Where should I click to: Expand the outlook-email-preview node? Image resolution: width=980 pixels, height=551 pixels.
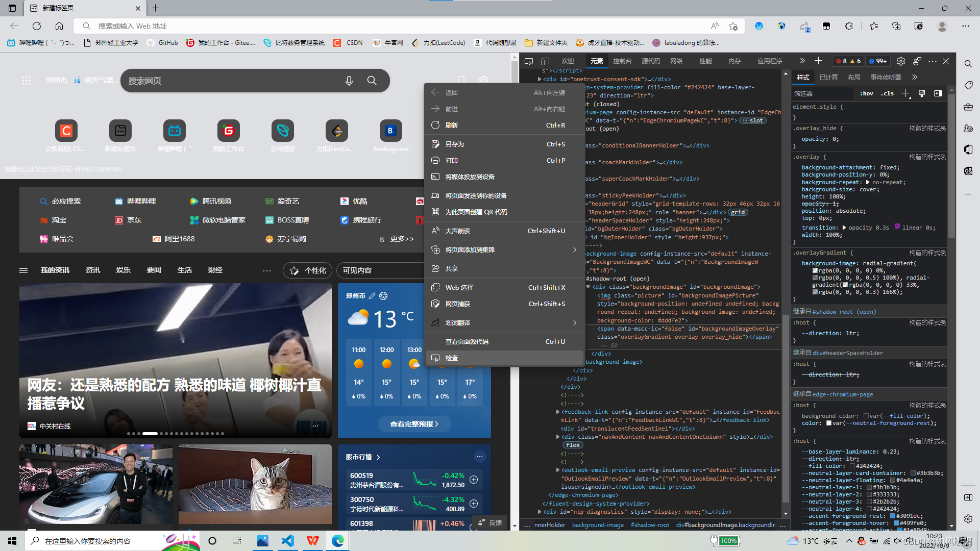(x=557, y=470)
